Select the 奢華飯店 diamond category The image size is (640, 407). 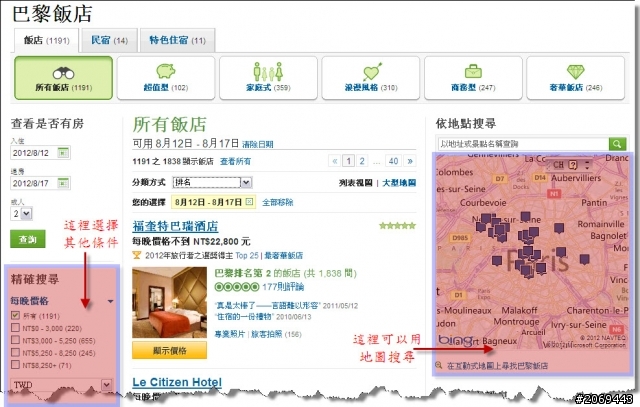pyautogui.click(x=576, y=78)
